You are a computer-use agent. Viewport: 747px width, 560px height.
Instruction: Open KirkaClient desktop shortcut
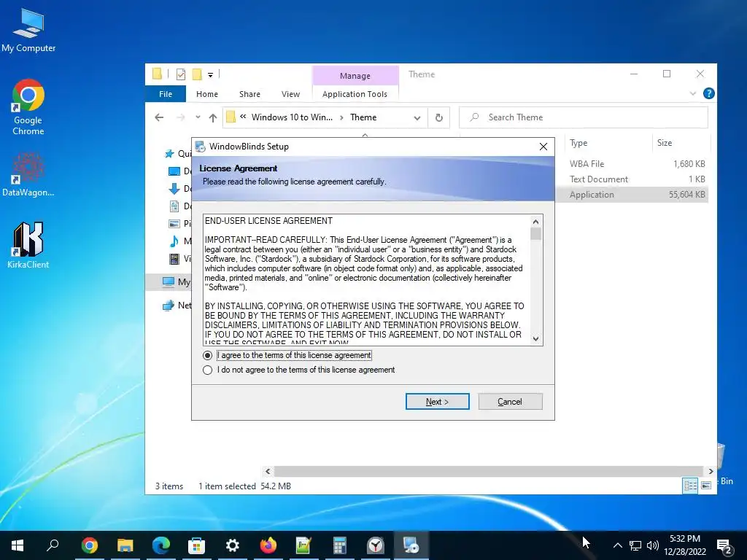pyautogui.click(x=28, y=245)
